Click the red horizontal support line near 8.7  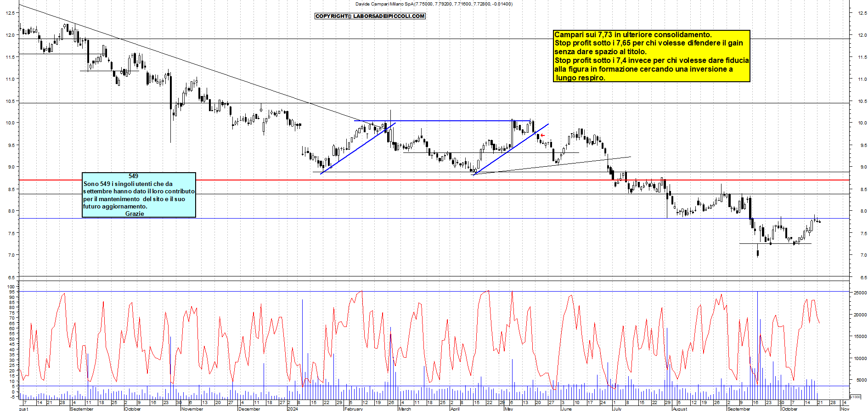(x=434, y=180)
